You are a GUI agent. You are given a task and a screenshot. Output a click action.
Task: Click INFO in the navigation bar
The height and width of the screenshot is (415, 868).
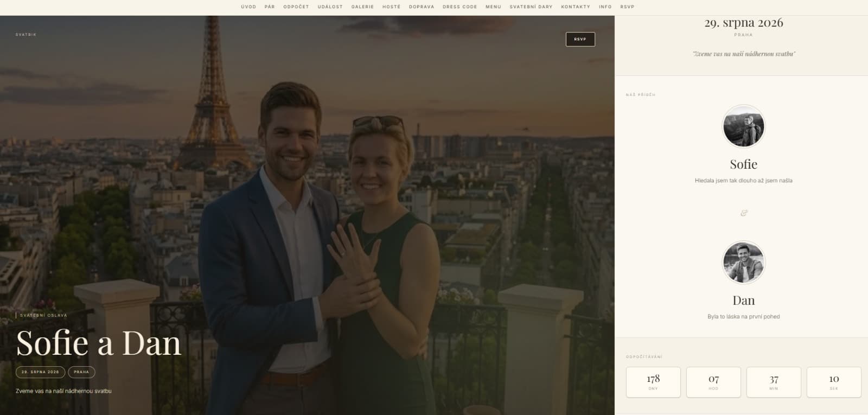605,7
